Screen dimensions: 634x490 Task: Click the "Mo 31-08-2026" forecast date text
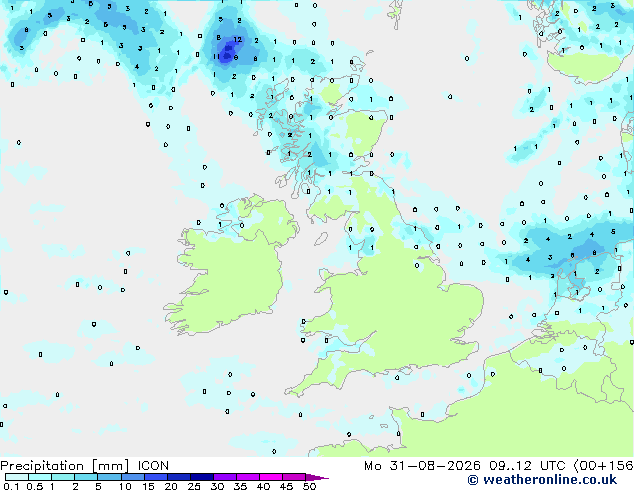click(x=423, y=466)
